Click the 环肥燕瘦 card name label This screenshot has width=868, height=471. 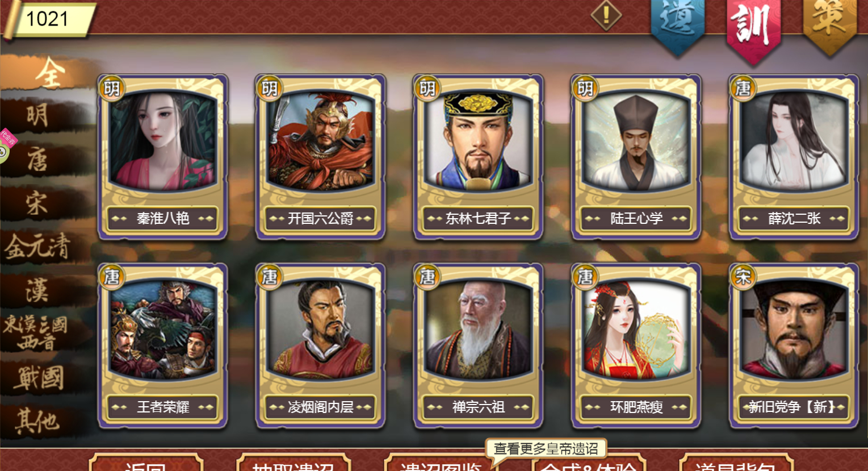pyautogui.click(x=636, y=407)
